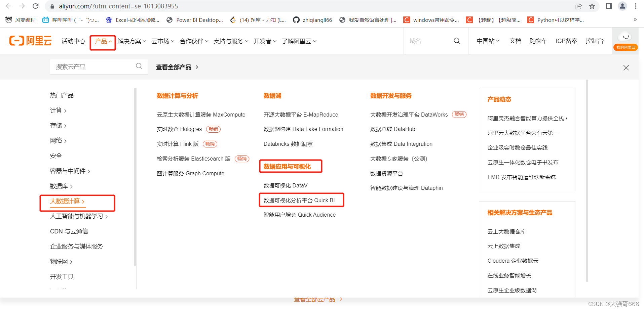Open 云原生大数据计算服务 MaxCompute
This screenshot has height=310, width=644.
(201, 115)
